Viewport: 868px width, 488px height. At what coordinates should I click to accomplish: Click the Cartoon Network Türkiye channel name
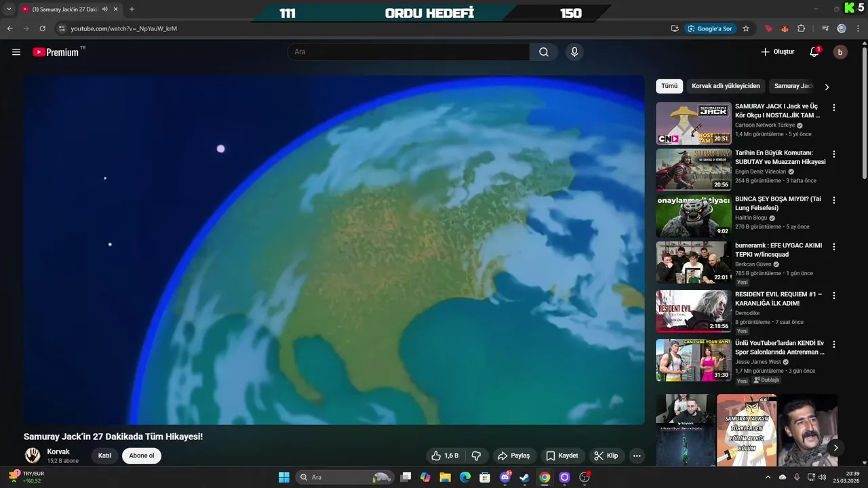[765, 125]
